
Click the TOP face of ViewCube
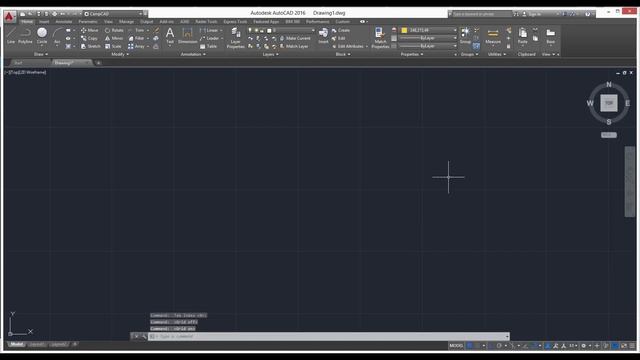(x=609, y=103)
